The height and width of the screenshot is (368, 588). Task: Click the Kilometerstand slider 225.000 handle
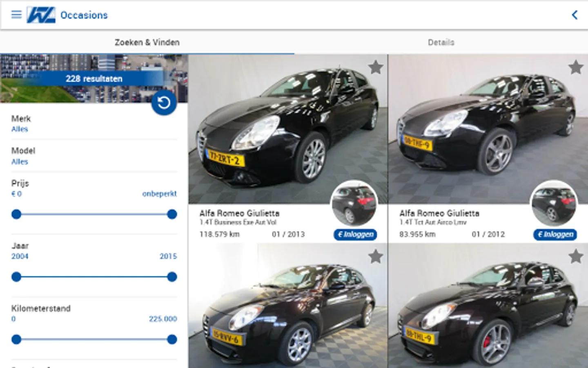pos(172,339)
